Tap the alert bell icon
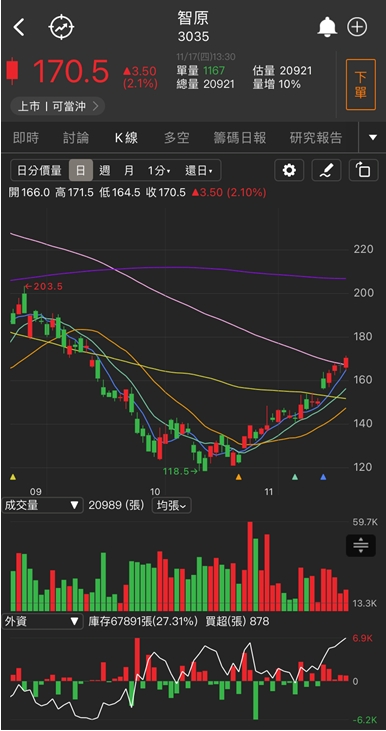 [327, 27]
